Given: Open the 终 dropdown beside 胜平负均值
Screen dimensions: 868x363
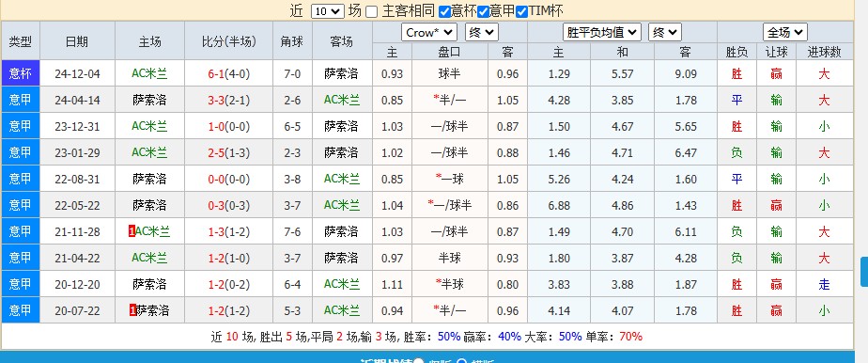Looking at the screenshot, I should click(x=664, y=32).
